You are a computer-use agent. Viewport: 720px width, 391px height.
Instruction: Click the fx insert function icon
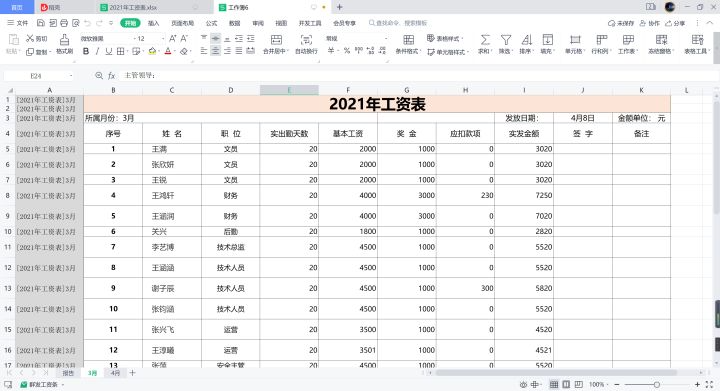(x=111, y=76)
